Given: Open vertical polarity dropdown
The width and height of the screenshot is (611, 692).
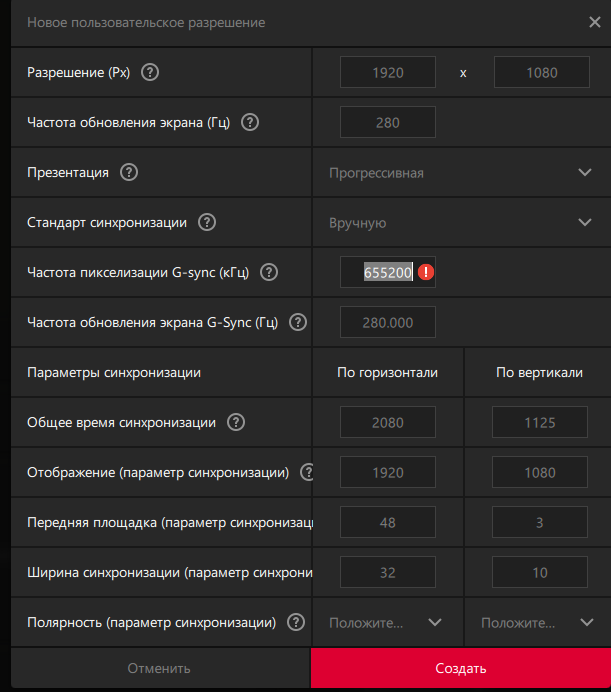Looking at the screenshot, I should pyautogui.click(x=538, y=622).
